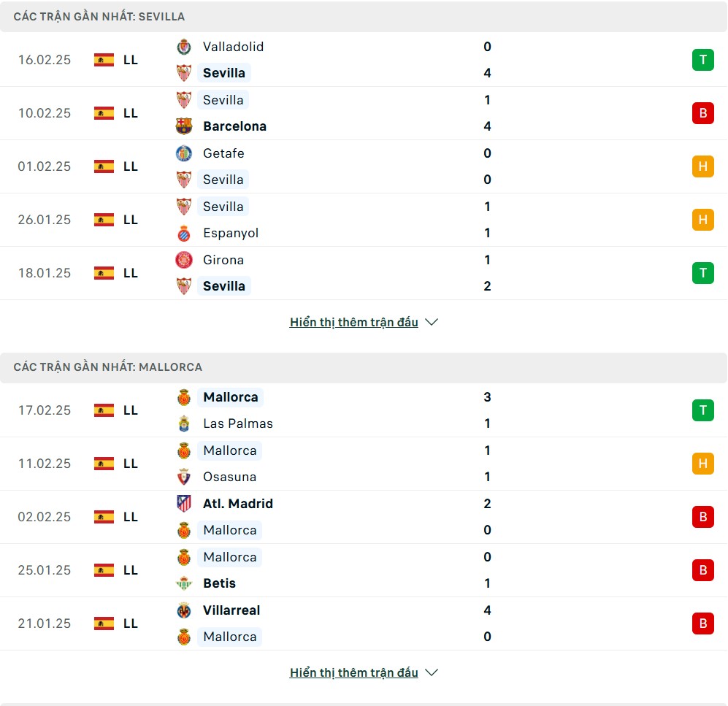Click 'Hiển thị thêm trận đấu' under Mallorca

click(354, 672)
